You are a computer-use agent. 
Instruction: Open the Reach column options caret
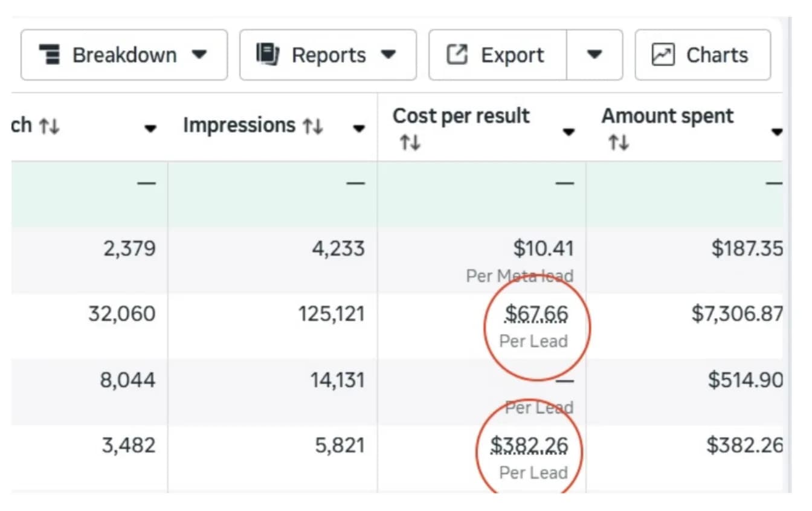point(150,129)
